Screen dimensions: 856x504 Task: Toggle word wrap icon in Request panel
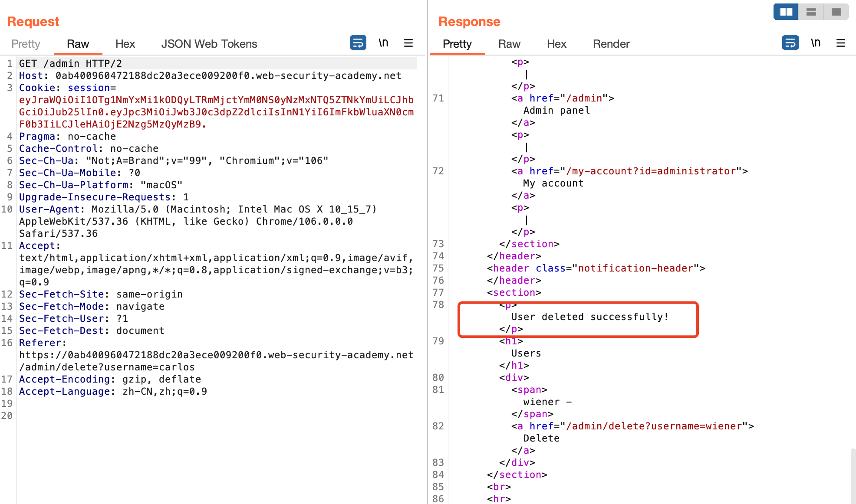coord(358,43)
